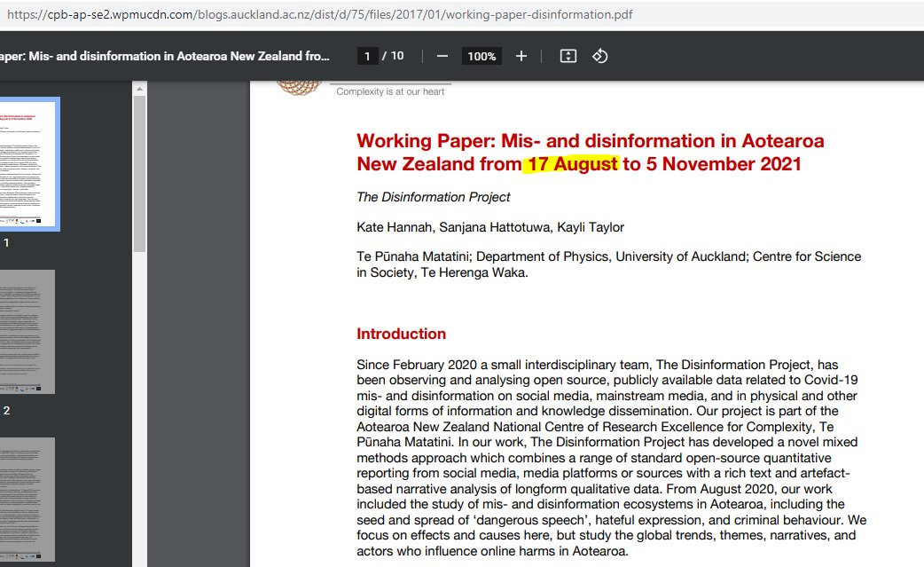The image size is (924, 567).
Task: Click the '/ 10' total pages label
Action: (393, 56)
